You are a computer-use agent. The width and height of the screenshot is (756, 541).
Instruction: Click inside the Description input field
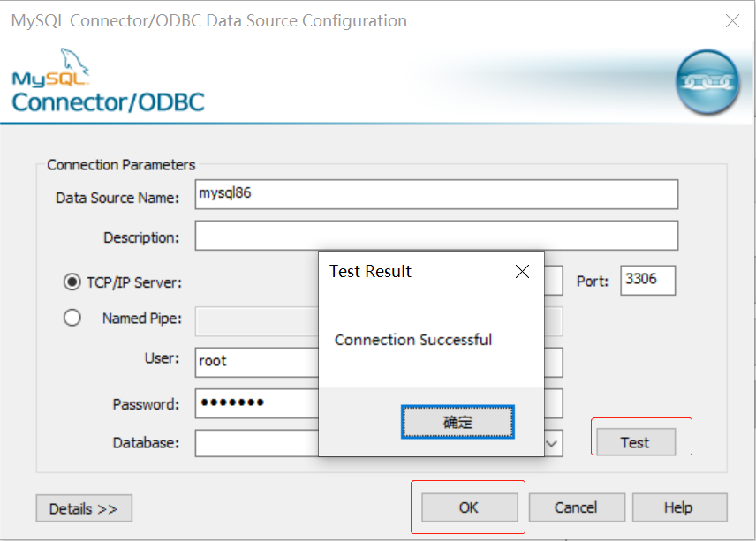click(x=436, y=235)
